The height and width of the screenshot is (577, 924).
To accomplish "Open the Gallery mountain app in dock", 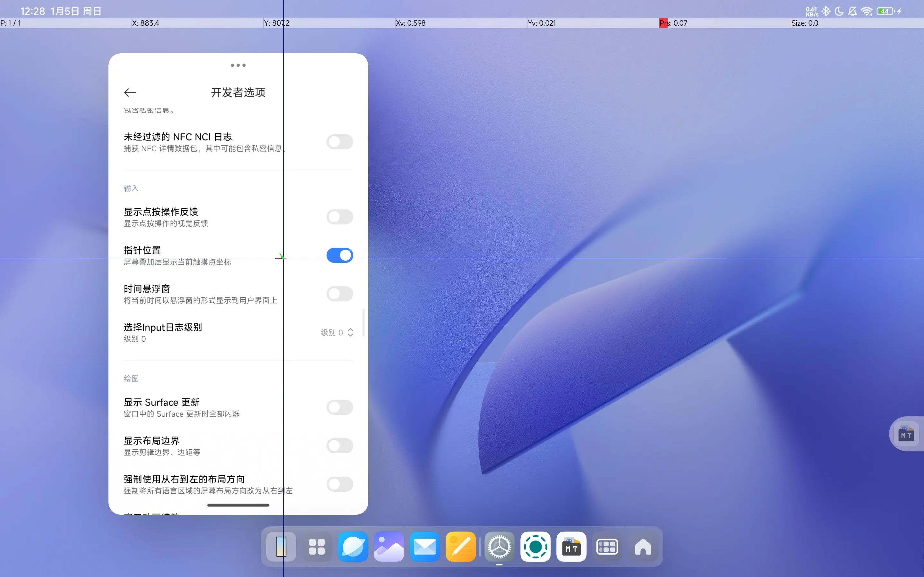I will coord(389,547).
